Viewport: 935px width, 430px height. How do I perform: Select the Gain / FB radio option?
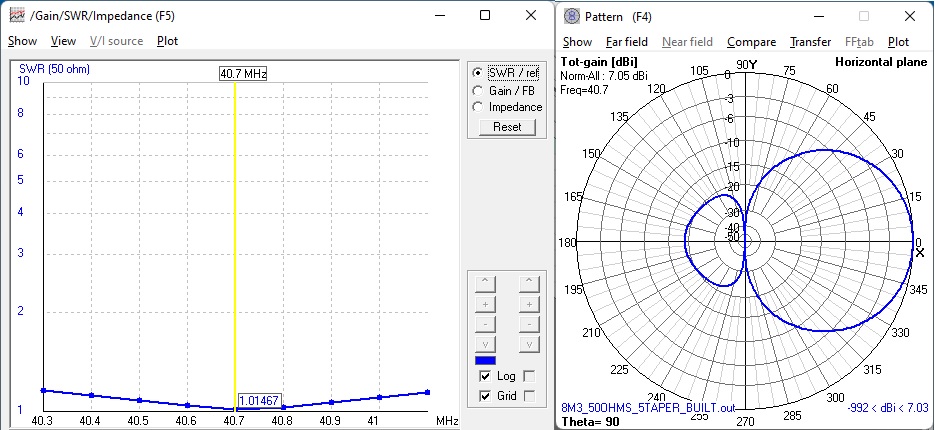(478, 90)
